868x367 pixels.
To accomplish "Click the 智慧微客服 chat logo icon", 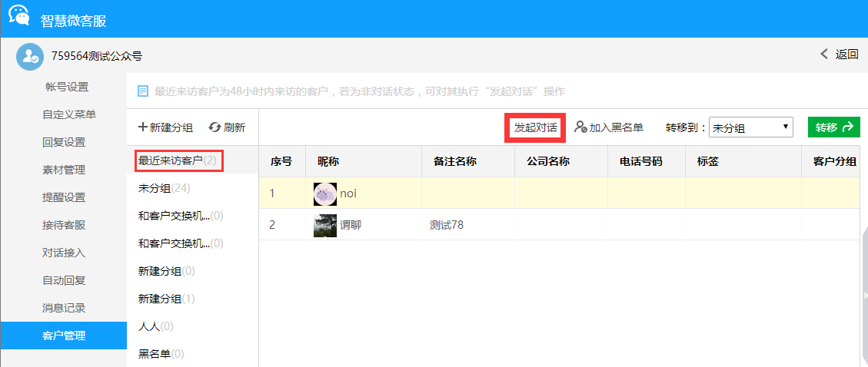I will pyautogui.click(x=19, y=16).
